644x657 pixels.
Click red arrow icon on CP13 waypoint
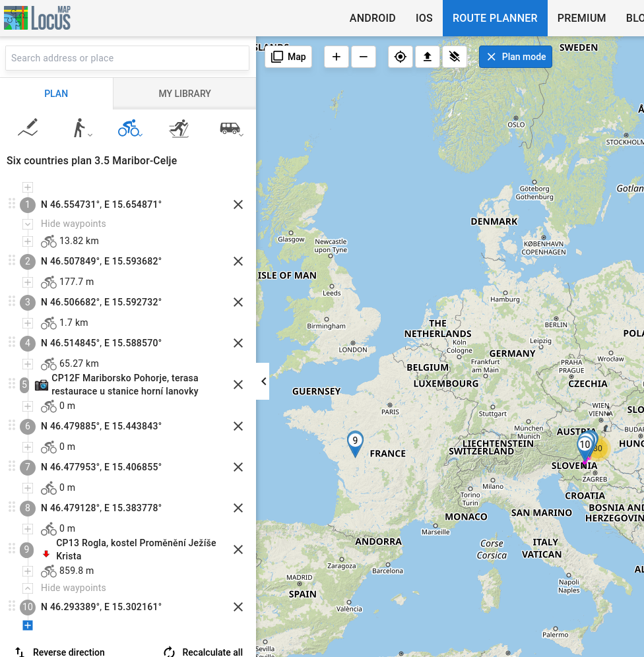(x=46, y=554)
